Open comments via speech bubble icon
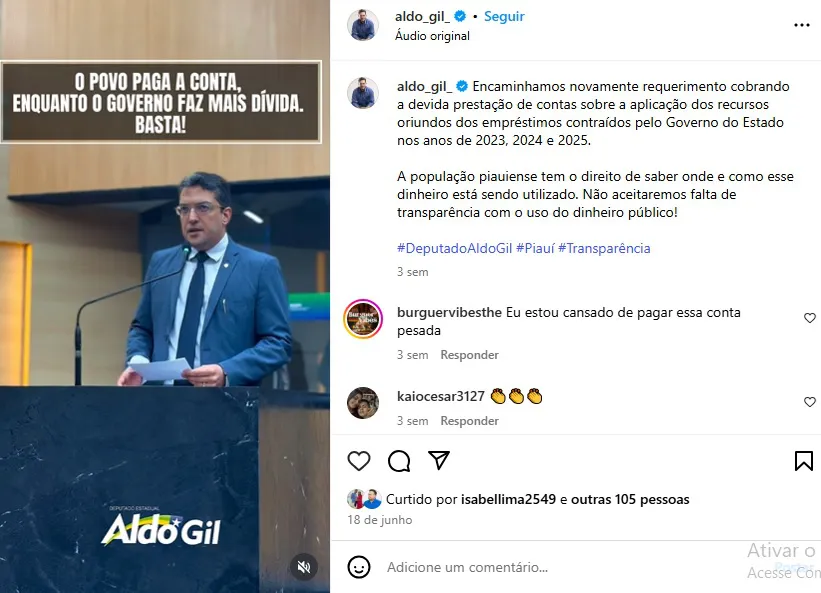The width and height of the screenshot is (821, 593). click(399, 461)
